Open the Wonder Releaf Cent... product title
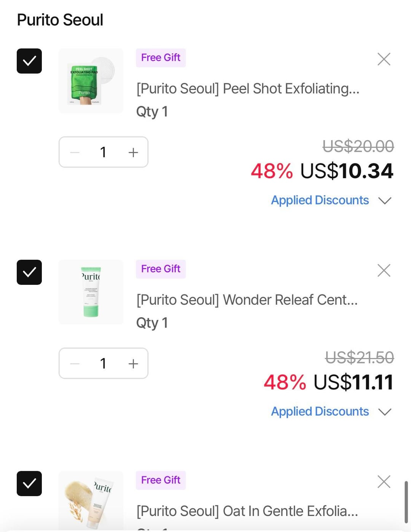Screen dimensions: 411x532 coord(247,300)
